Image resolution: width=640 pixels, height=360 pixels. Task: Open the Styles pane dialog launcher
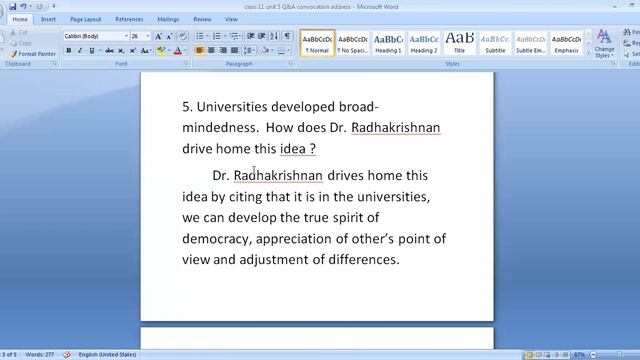click(x=613, y=64)
